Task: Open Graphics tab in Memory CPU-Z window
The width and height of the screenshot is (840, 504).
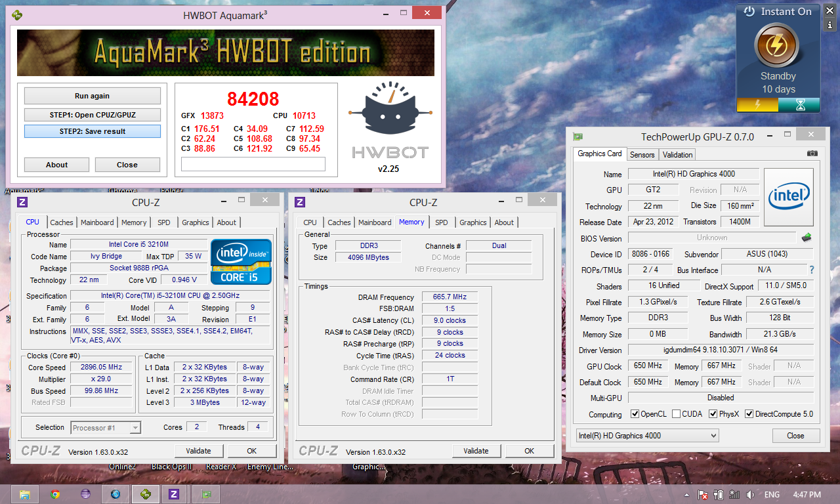Action: 473,222
